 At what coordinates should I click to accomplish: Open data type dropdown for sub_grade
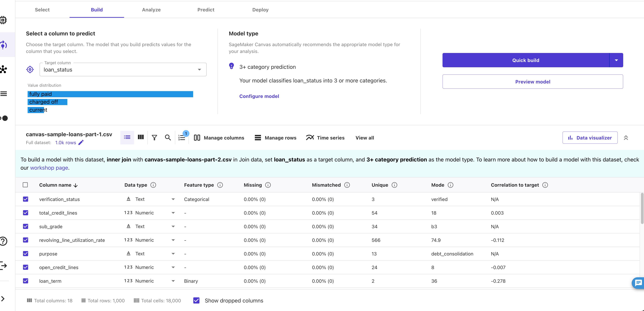click(173, 227)
